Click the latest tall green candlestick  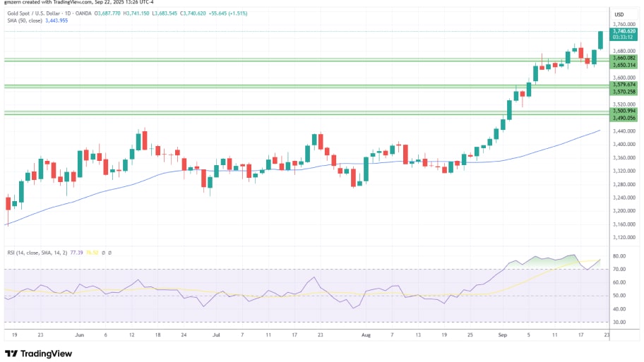click(601, 40)
